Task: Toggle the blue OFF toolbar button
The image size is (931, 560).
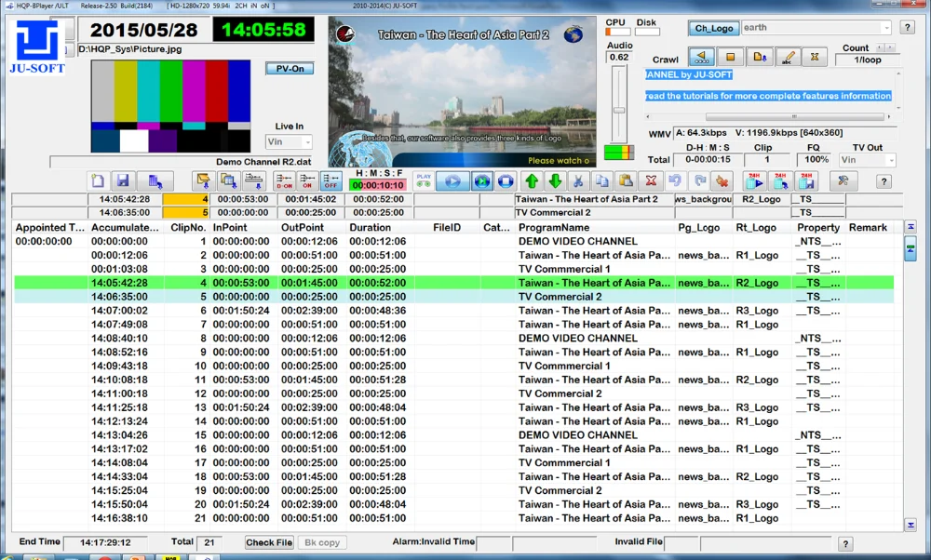Action: point(330,181)
